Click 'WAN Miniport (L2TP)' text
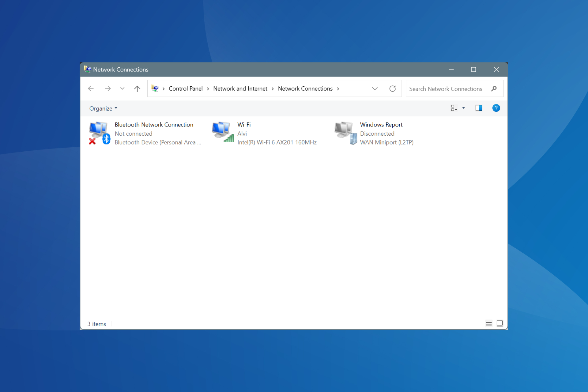The width and height of the screenshot is (588, 392). coord(386,142)
